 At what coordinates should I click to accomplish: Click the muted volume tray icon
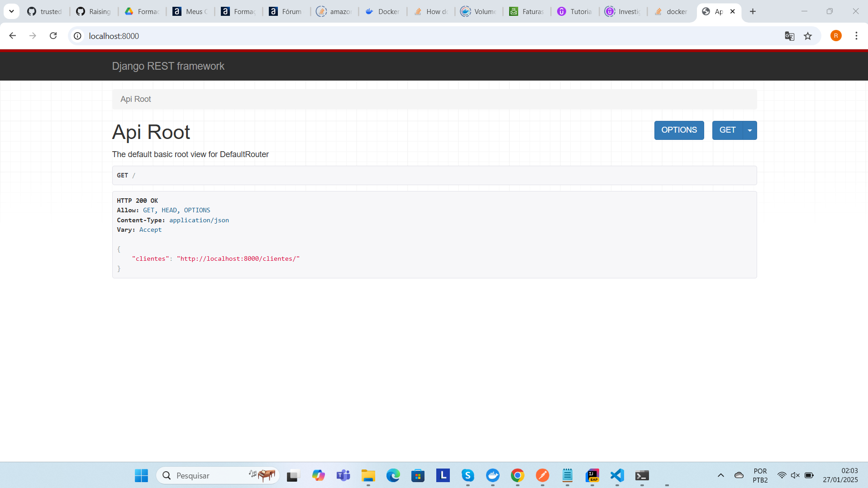pos(795,475)
